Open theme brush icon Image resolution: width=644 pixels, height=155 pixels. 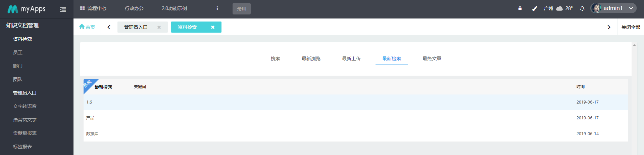535,8
